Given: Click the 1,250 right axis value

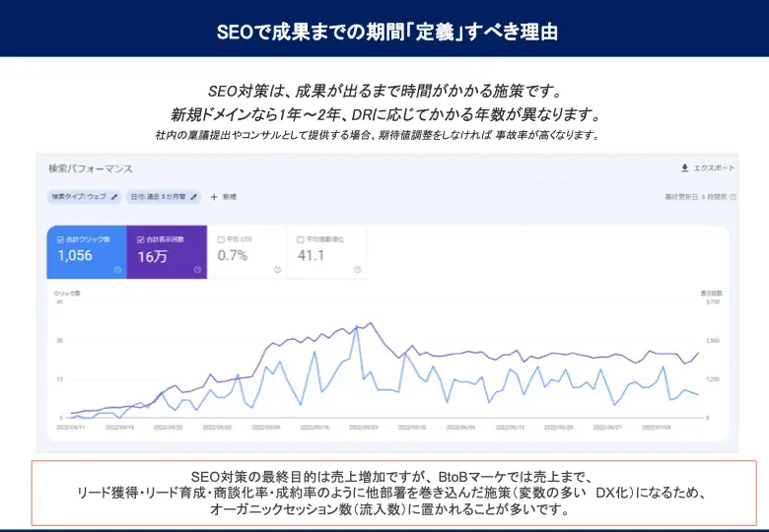Looking at the screenshot, I should pos(713,379).
